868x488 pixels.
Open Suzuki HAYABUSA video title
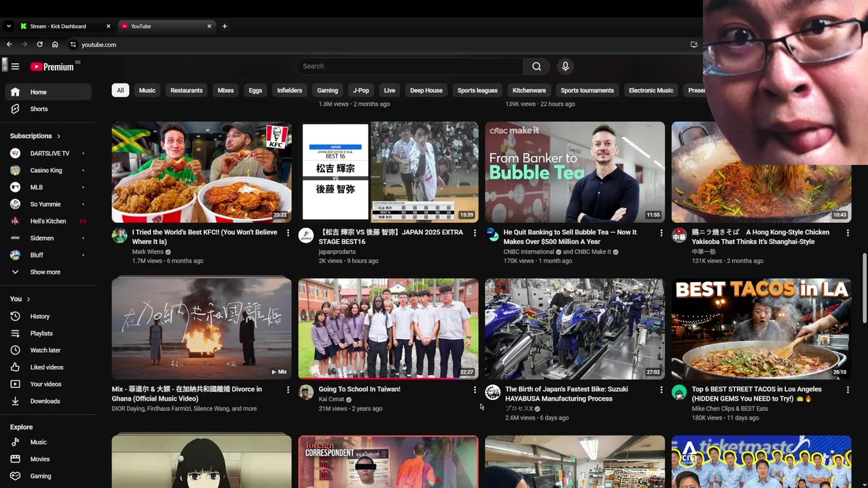(566, 394)
